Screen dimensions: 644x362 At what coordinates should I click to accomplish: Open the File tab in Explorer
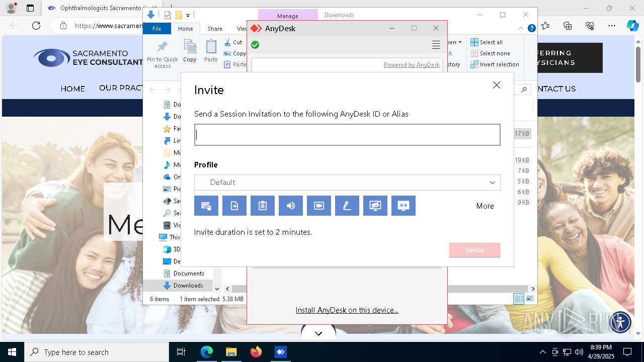click(157, 29)
